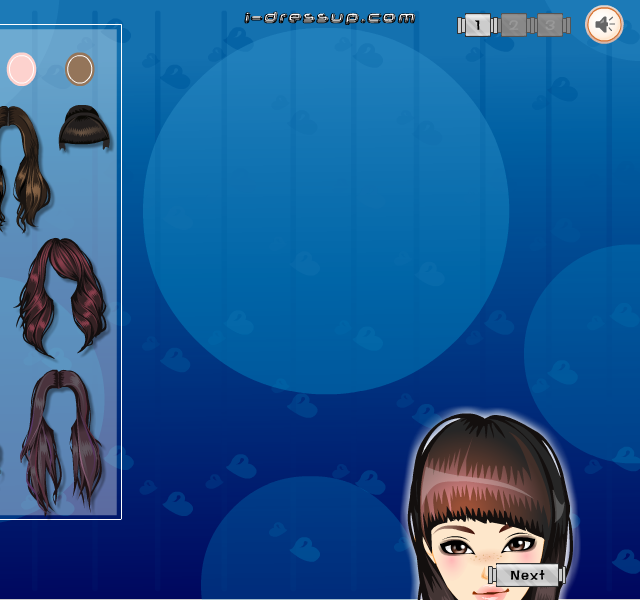Select the long straight burgundy hairstyle
This screenshot has width=640, height=600.
click(61, 441)
